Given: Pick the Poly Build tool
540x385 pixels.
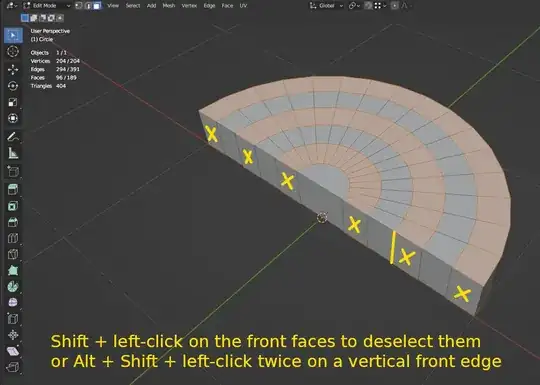Looking at the screenshot, I should coord(13,270).
